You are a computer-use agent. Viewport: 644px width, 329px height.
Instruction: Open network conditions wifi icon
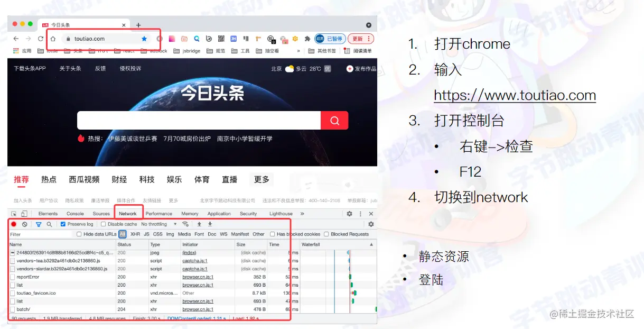(185, 224)
